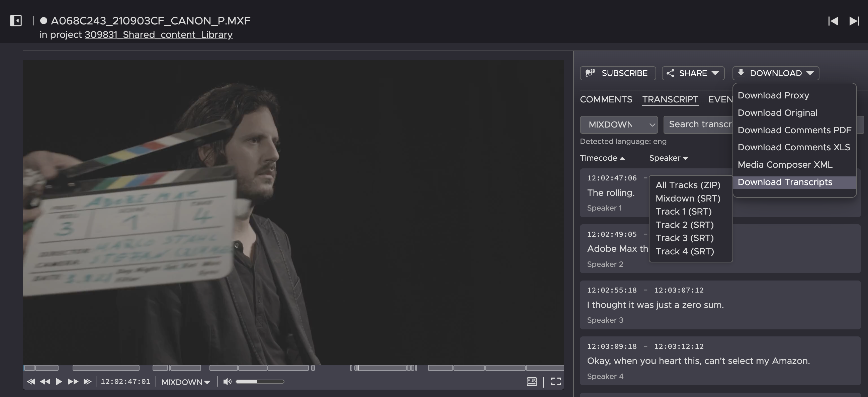Open player MIXDOWN audio selector
868x397 pixels.
(186, 382)
